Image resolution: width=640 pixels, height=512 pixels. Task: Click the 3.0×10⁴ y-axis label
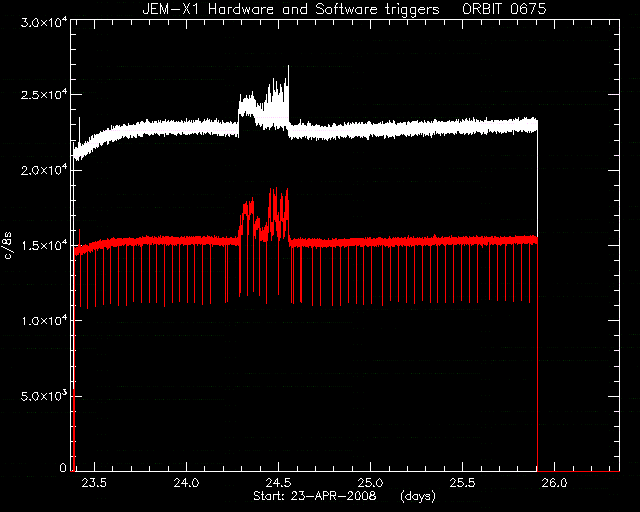point(44,23)
